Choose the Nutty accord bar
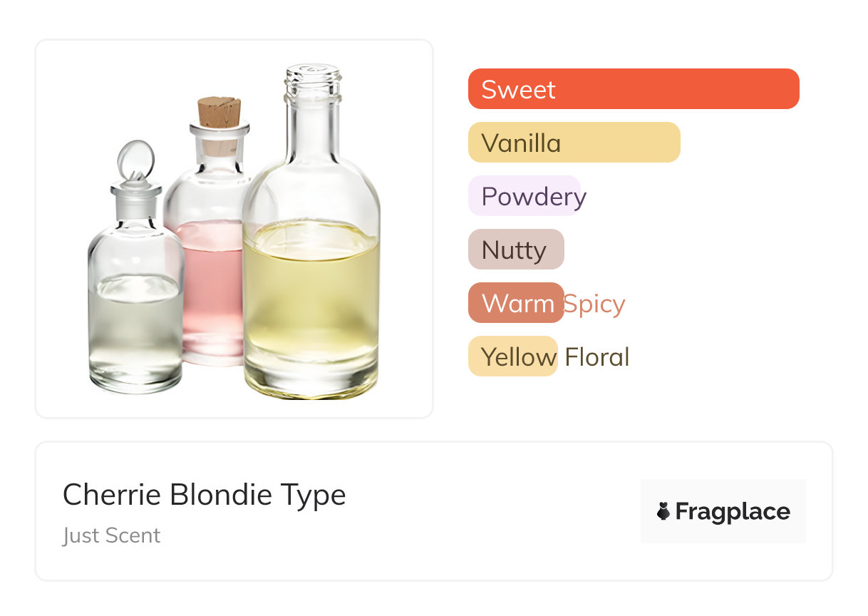868x616 pixels. pyautogui.click(x=516, y=250)
